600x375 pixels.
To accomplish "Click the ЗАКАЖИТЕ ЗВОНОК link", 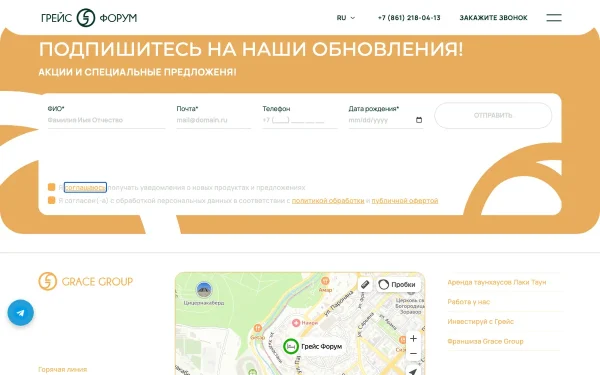I will [x=494, y=18].
